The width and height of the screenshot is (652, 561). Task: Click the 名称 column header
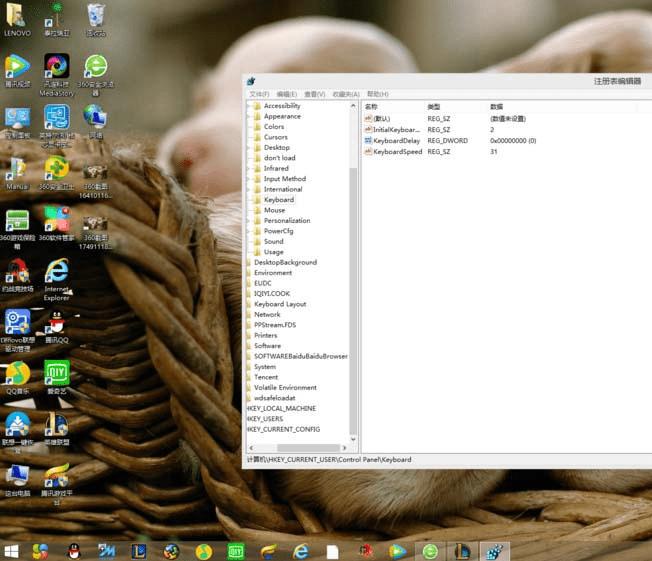[x=372, y=106]
